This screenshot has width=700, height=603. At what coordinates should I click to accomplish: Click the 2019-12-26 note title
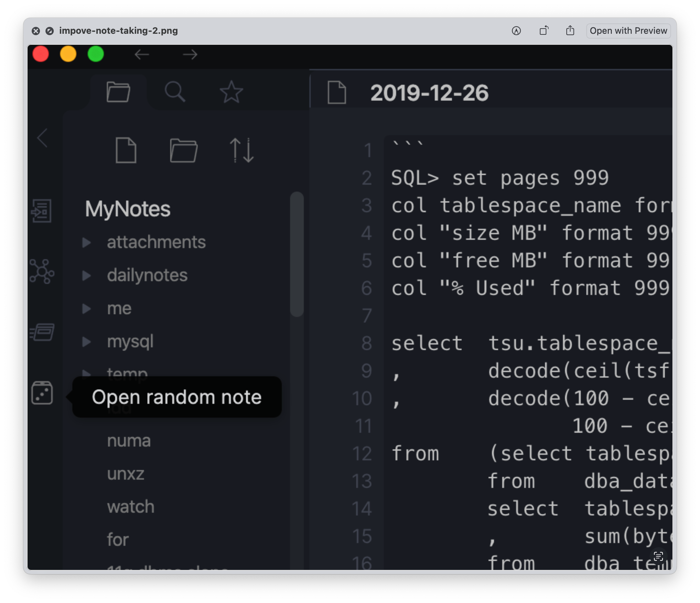[429, 93]
